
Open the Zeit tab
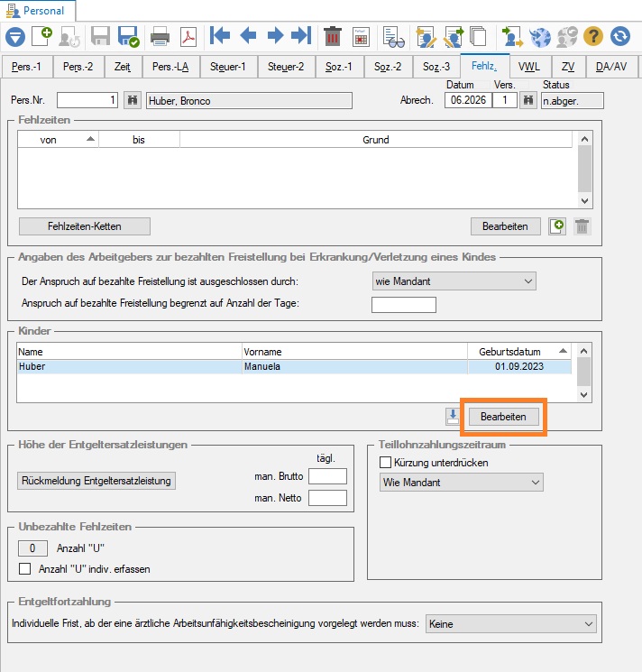(x=123, y=67)
